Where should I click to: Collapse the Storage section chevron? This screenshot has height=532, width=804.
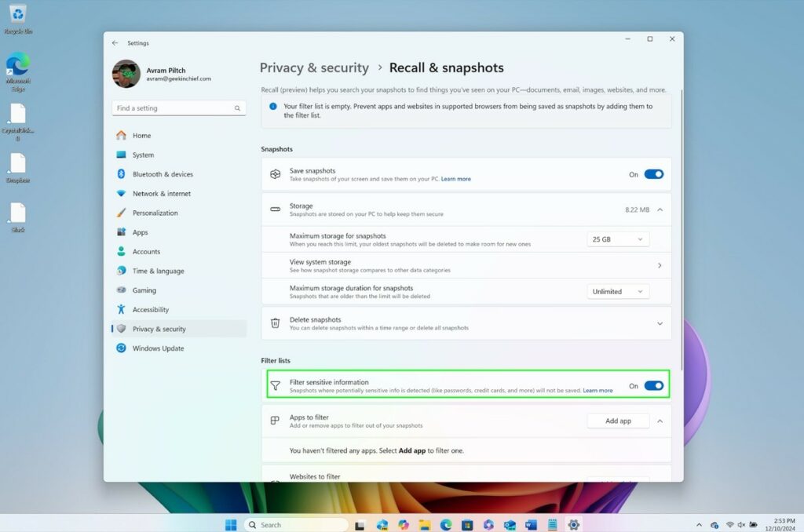(660, 210)
